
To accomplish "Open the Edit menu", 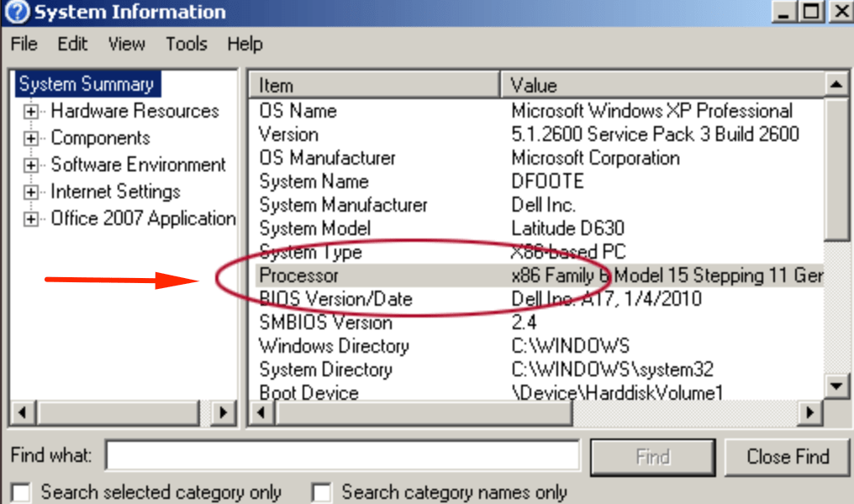I will tap(72, 45).
